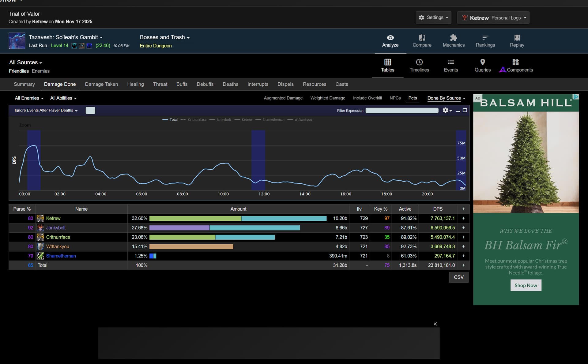The image size is (588, 364).
Task: Open the Analyze eye icon view
Action: 390,38
